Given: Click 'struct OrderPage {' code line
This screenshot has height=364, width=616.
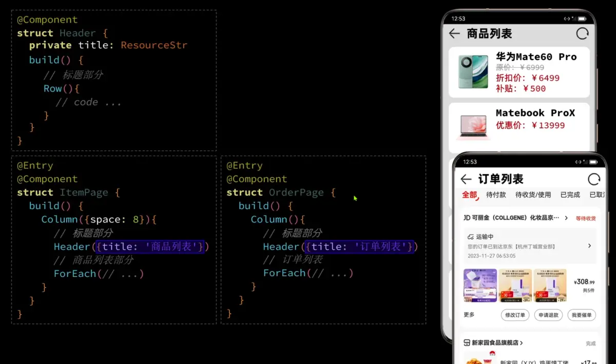Looking at the screenshot, I should [281, 193].
